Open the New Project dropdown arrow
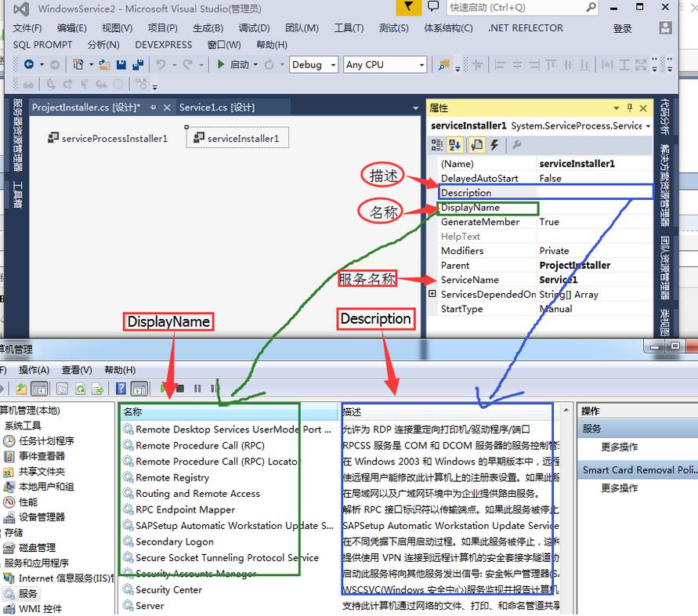Screen dimensions: 698x616 (x=91, y=65)
